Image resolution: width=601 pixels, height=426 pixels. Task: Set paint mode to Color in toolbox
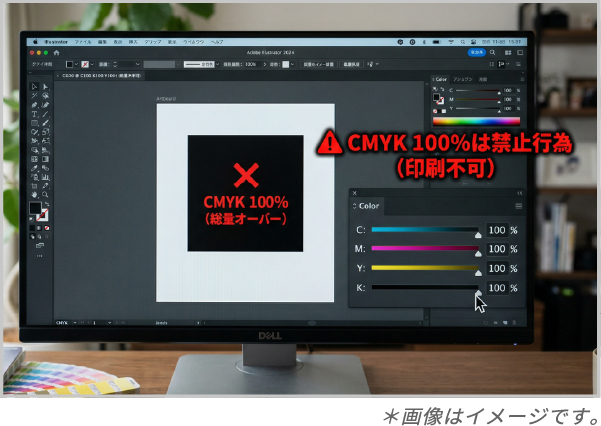32,228
